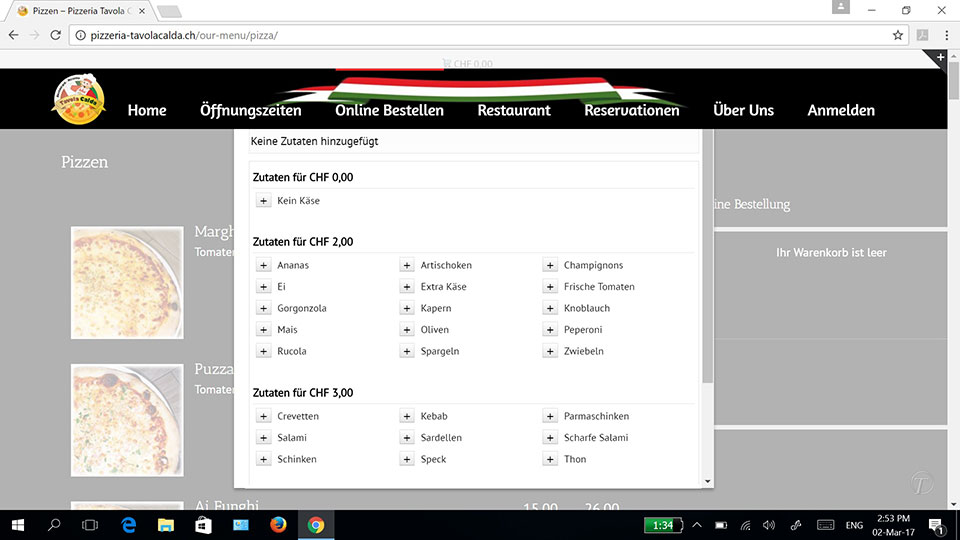Click the plus icon beside Champignons
Image resolution: width=960 pixels, height=540 pixels.
point(551,265)
